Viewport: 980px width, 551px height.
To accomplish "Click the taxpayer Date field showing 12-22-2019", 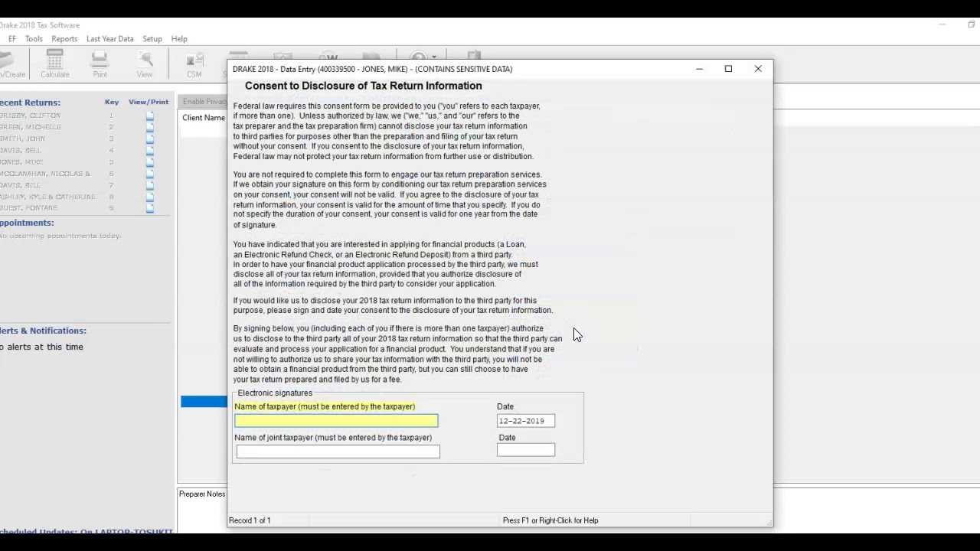I will (x=526, y=421).
